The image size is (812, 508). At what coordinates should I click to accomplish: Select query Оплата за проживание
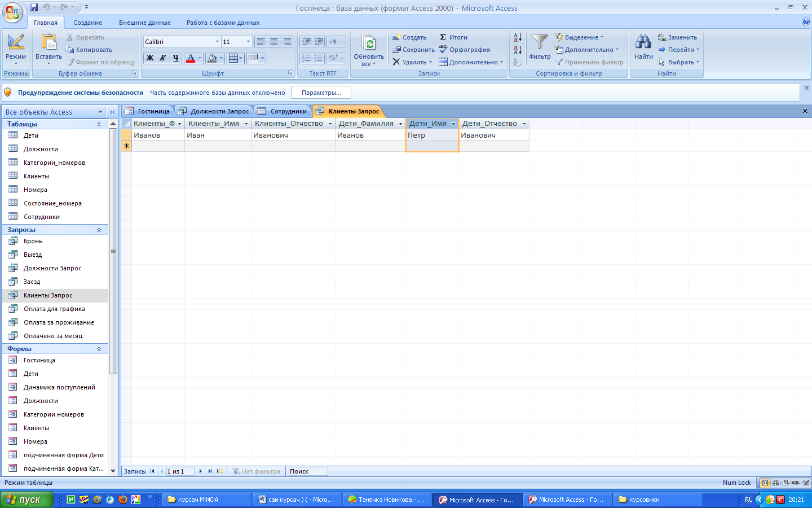[x=55, y=322]
